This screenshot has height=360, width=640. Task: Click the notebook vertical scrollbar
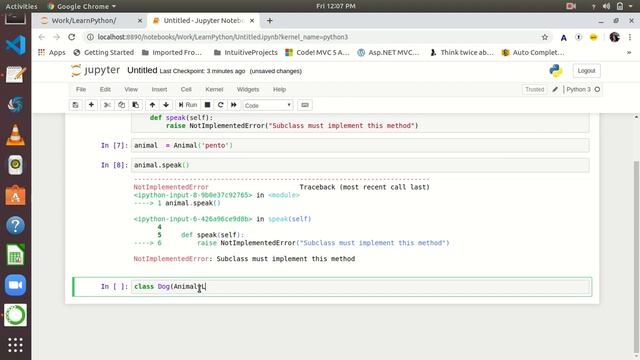click(636, 257)
